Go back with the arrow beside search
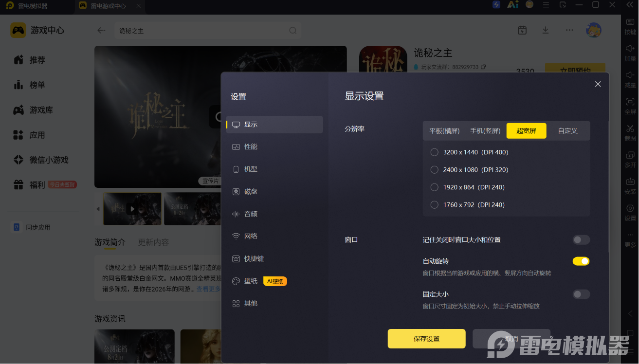 101,30
